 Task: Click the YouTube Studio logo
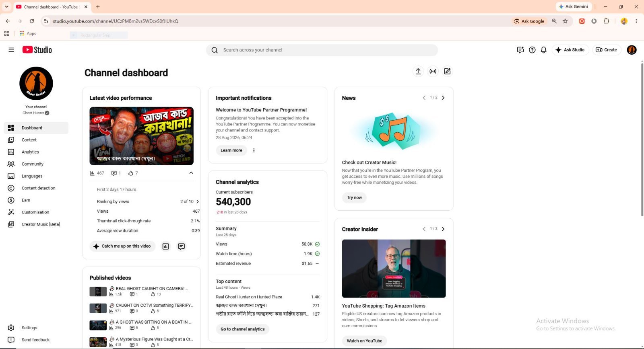[37, 50]
